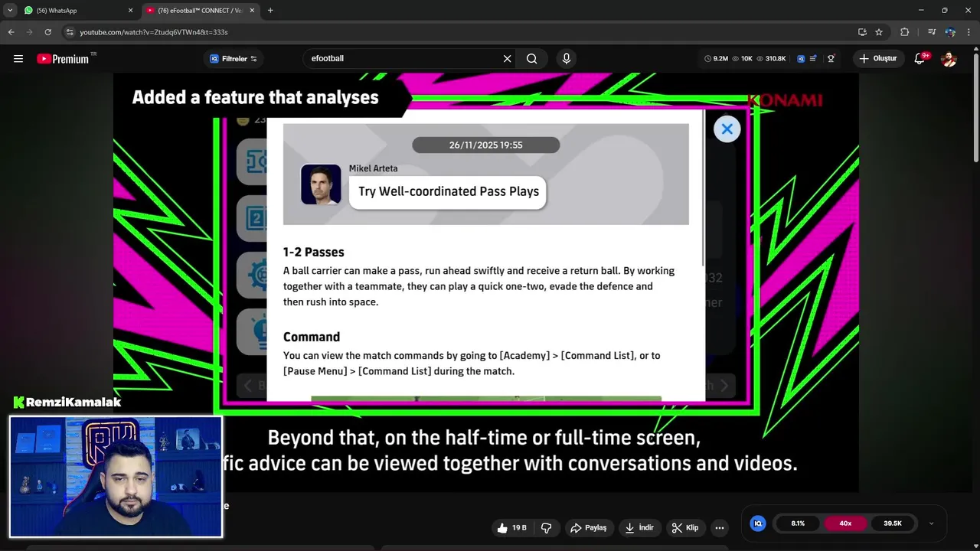980x551 pixels.
Task: Run search with magnifier button
Action: (532, 59)
